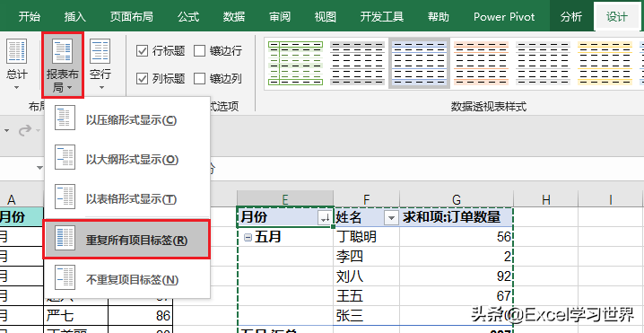The height and width of the screenshot is (333, 644).
Task: Open the 开发工具 ribbon tab
Action: click(381, 16)
